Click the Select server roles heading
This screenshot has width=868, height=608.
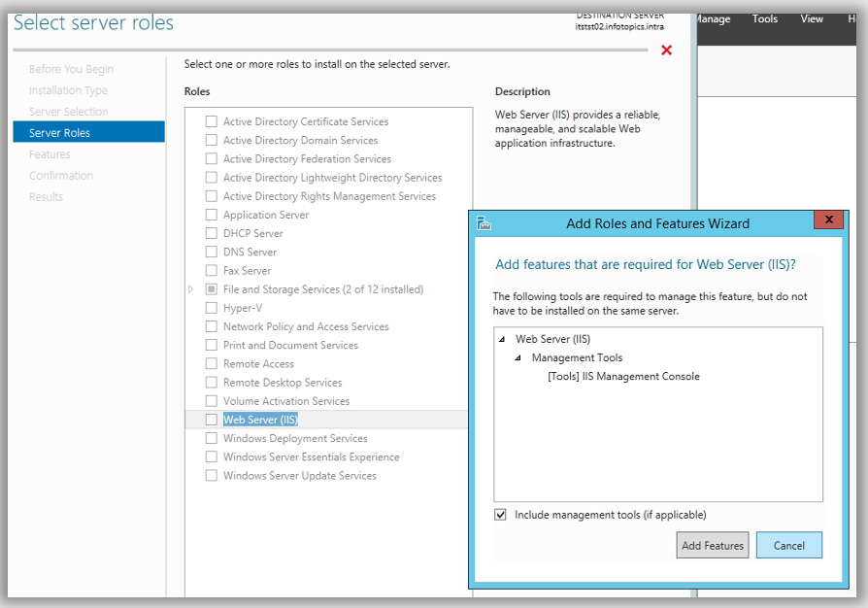tap(93, 23)
